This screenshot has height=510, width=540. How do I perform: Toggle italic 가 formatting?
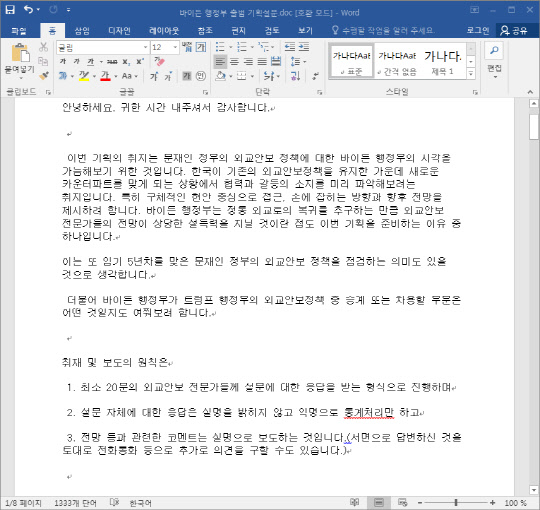tap(76, 61)
